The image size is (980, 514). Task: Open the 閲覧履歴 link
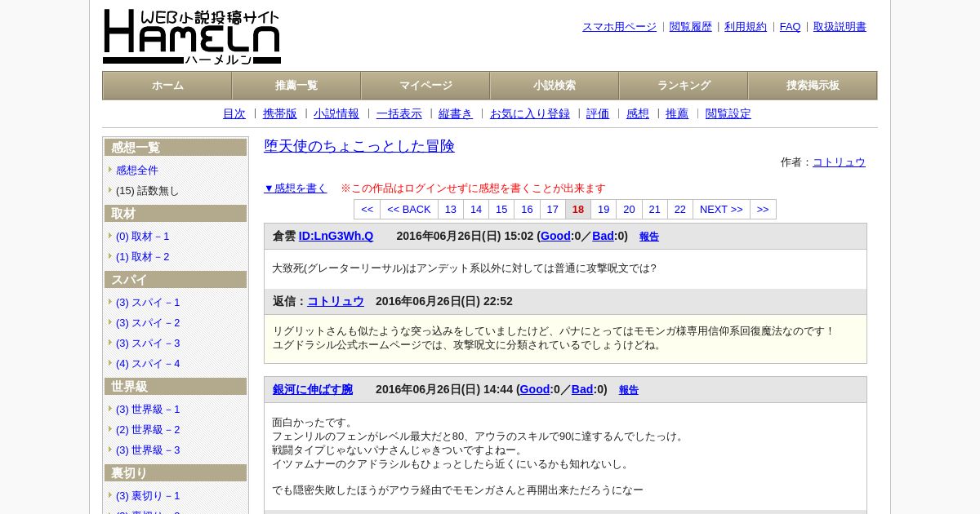(x=691, y=27)
